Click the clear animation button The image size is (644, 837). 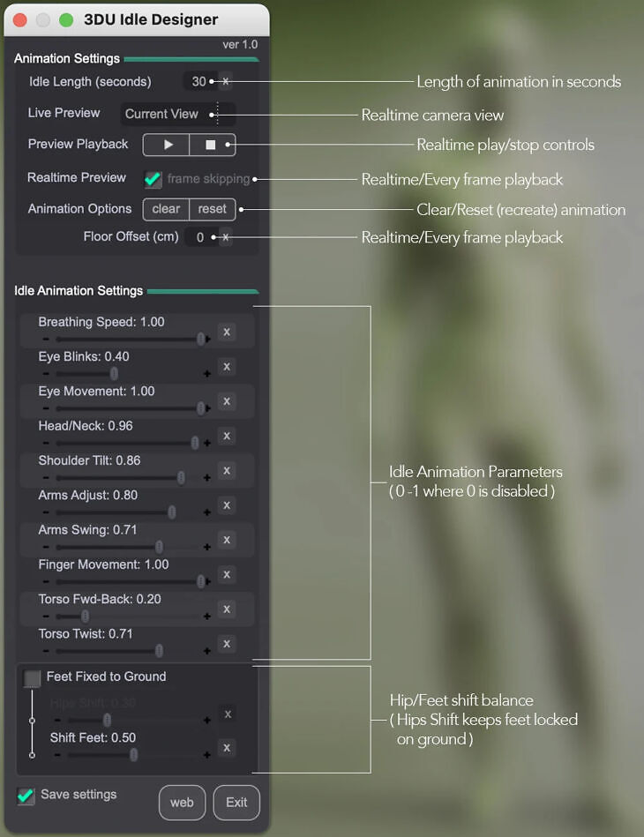point(166,209)
